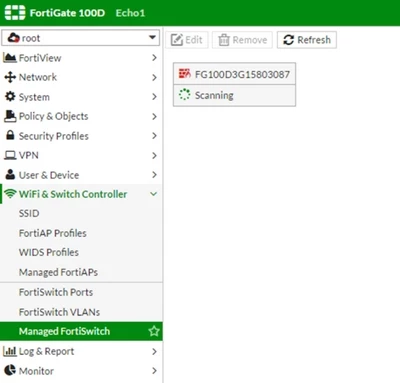Click the Fortinet logo in header

click(x=15, y=13)
